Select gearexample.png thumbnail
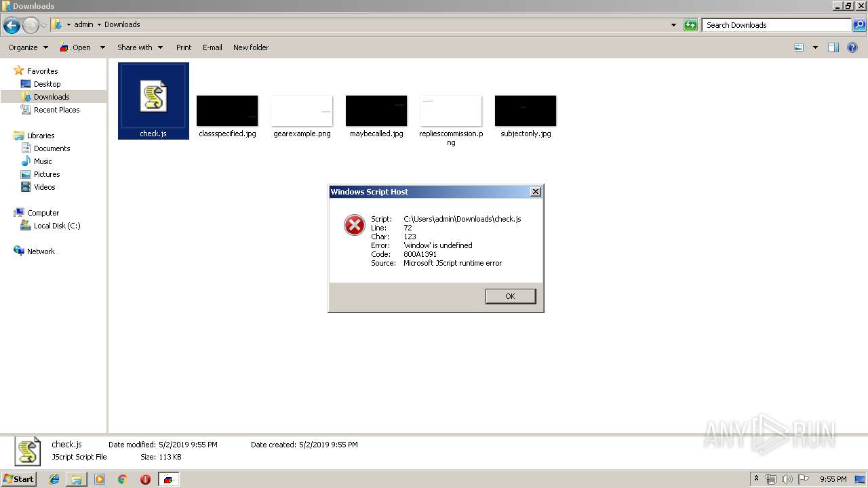Screen dimensions: 868x488 point(302,110)
